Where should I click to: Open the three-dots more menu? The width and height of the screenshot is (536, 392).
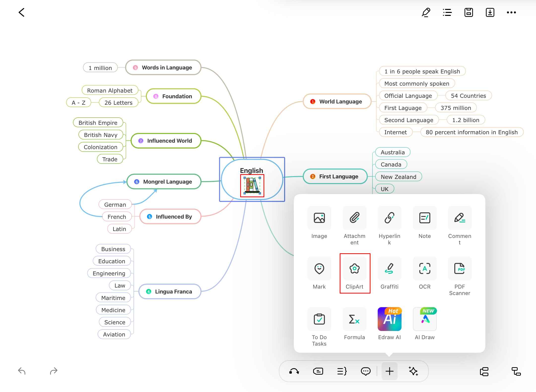511,12
